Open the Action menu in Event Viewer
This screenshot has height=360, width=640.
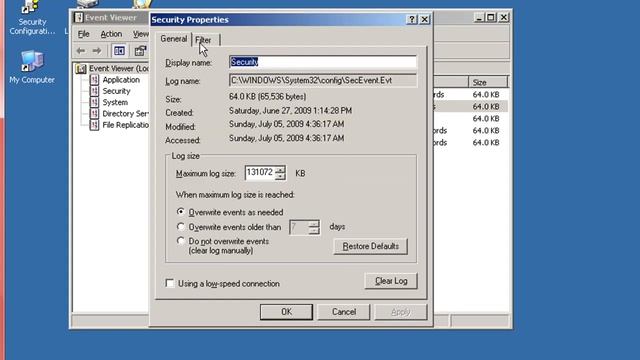[111, 34]
